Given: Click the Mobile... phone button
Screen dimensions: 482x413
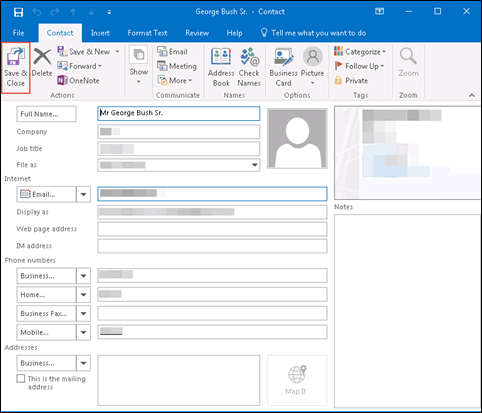Looking at the screenshot, I should click(46, 332).
